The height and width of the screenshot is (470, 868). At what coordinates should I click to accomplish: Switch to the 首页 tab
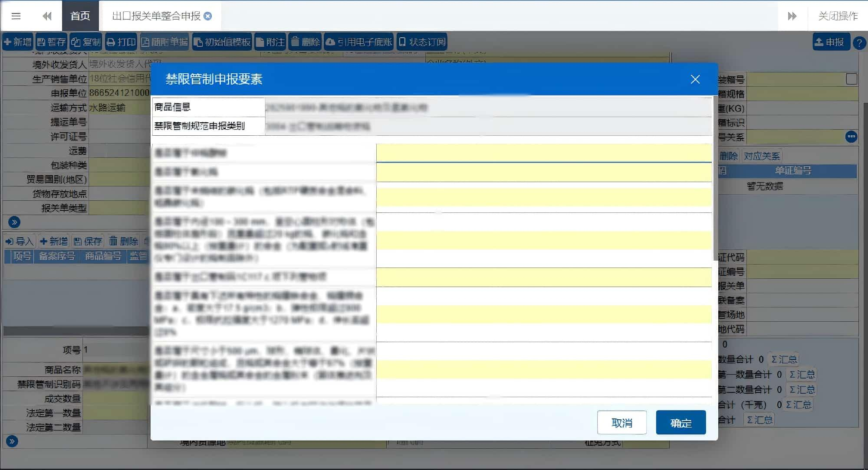coord(80,15)
